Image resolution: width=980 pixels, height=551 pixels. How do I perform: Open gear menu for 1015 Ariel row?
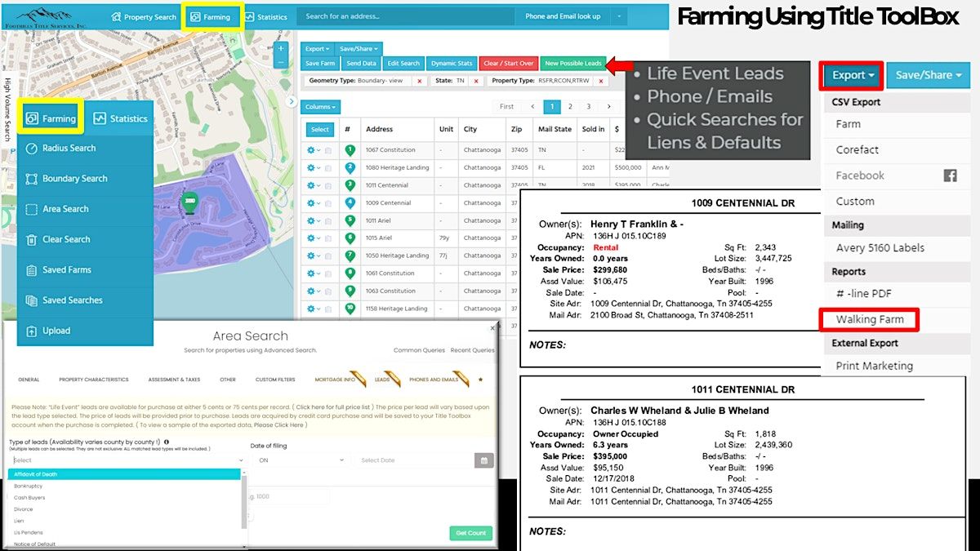pyautogui.click(x=314, y=238)
